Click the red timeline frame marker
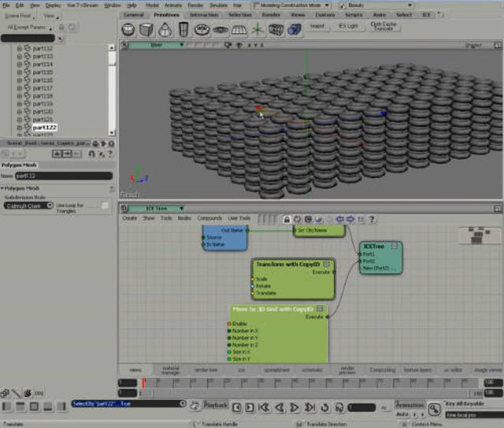 click(x=144, y=383)
